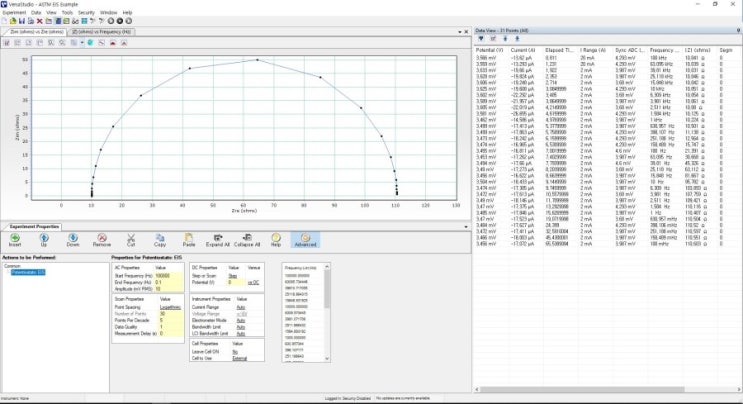Open the Point Spacing Logarithmic dropdown
This screenshot has width=743, height=404.
coord(168,308)
